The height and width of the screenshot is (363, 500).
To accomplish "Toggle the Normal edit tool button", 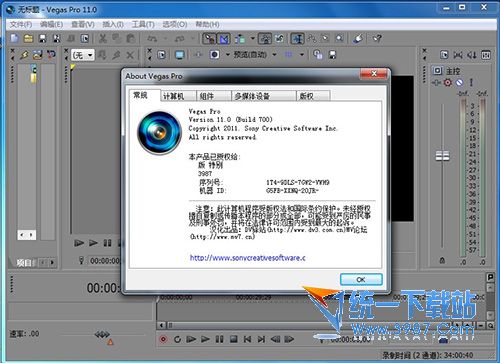I will (297, 39).
